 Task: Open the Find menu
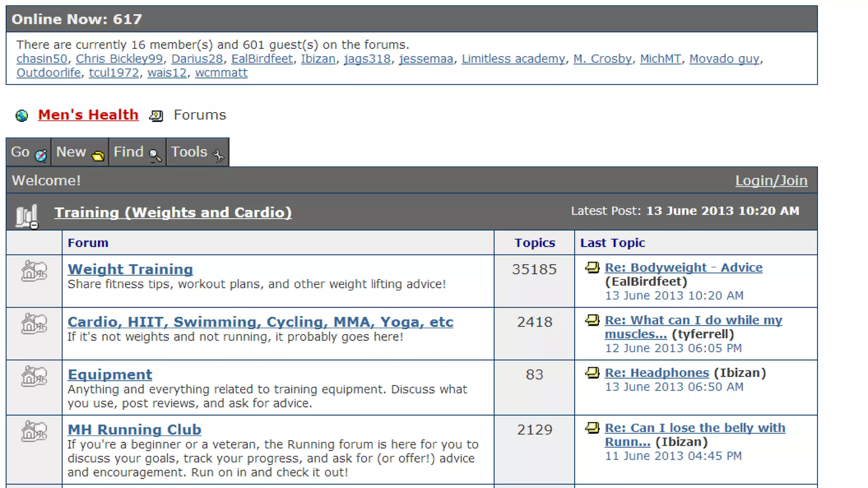point(137,152)
